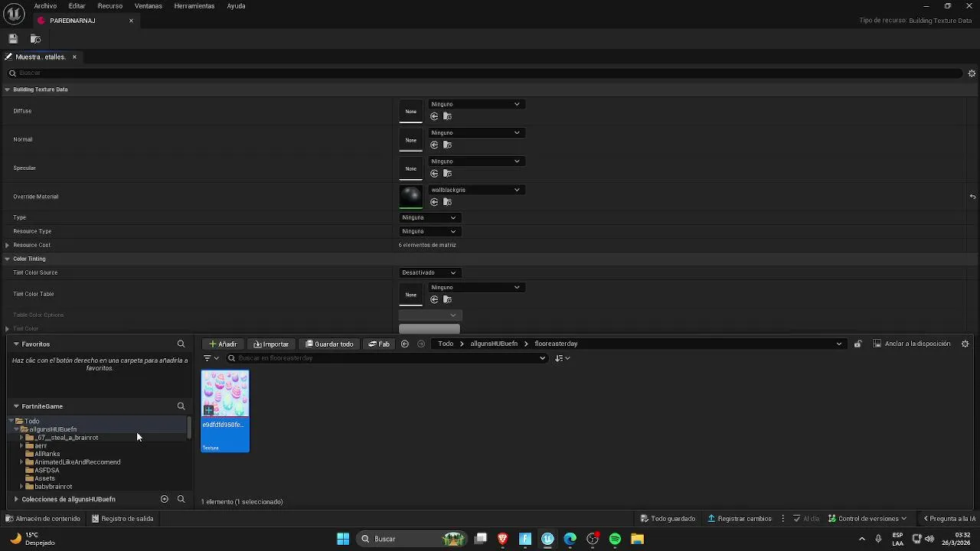Click the save asset icon in toolbar
Screen dimensions: 980x551
(13, 39)
